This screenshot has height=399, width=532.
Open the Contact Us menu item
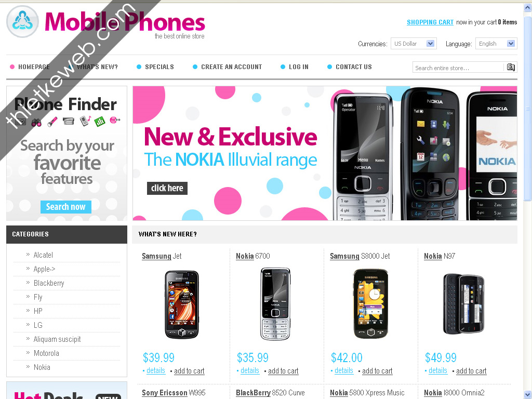(353, 67)
